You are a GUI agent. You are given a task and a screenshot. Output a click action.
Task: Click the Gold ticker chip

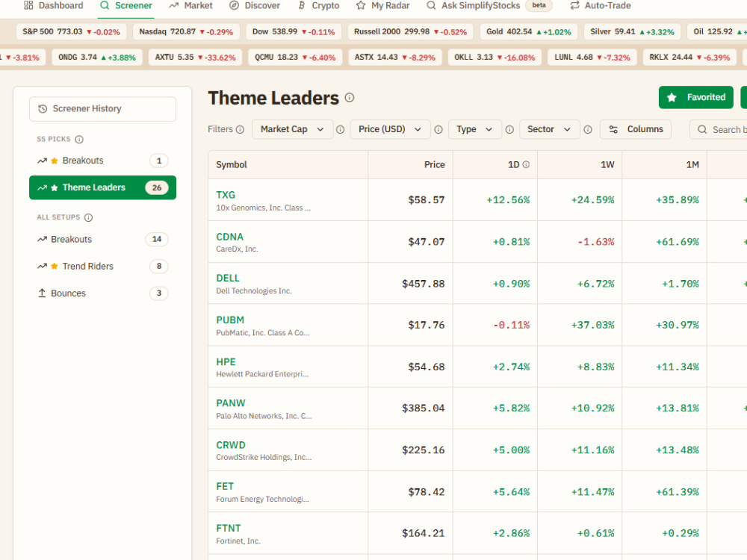[528, 32]
